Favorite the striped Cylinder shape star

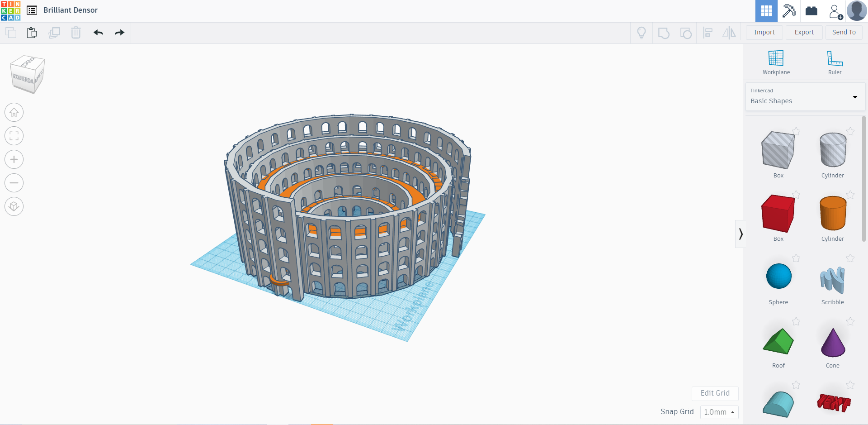850,131
